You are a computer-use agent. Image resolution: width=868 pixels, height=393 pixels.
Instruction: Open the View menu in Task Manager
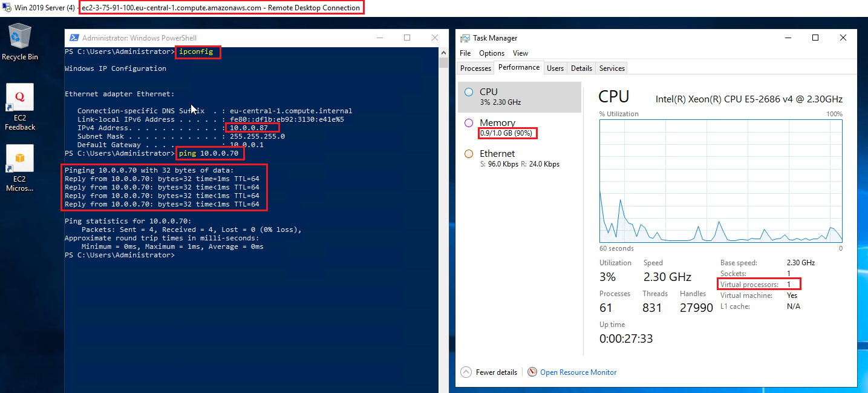(x=520, y=53)
